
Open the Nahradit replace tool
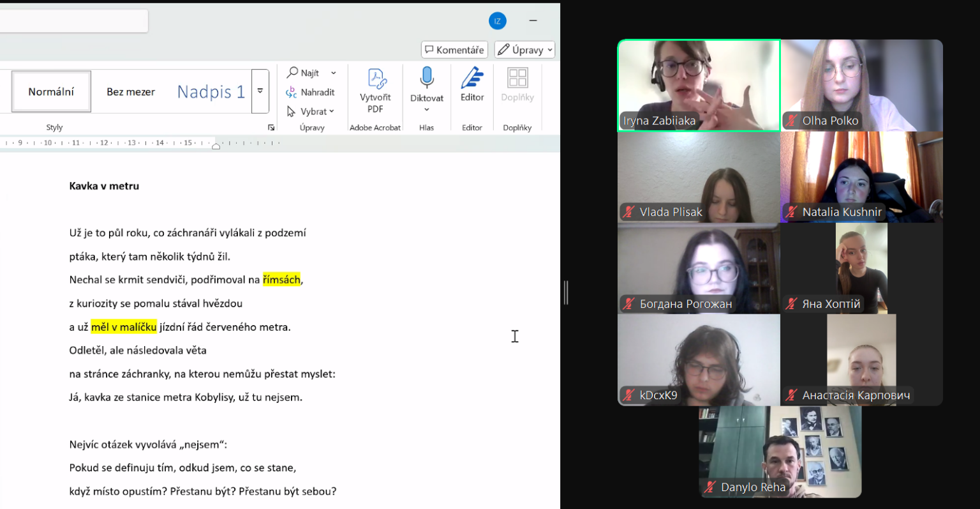[311, 92]
